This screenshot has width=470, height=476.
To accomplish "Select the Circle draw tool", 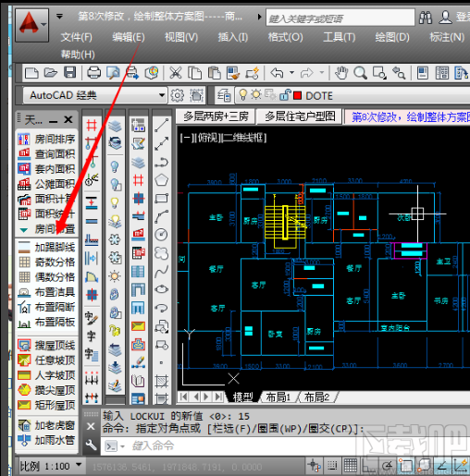I will click(161, 235).
